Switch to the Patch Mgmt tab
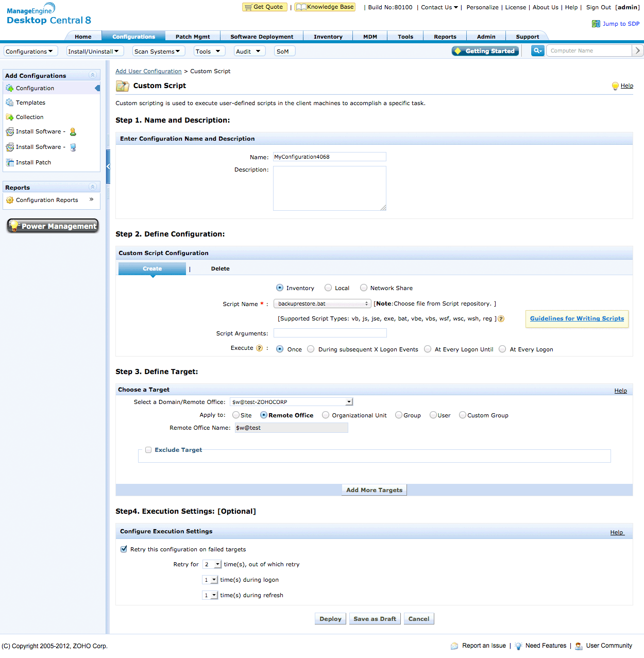Viewport: 644px width, 658px height. tap(193, 37)
